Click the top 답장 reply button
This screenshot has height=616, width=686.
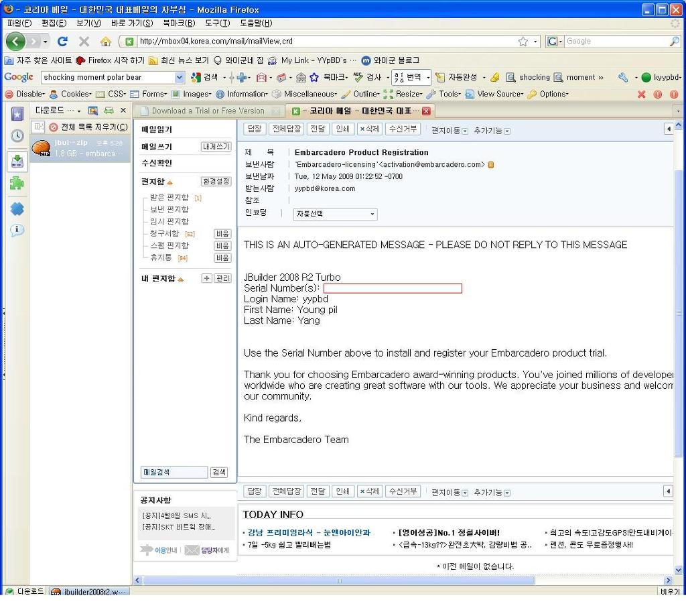[x=254, y=129]
